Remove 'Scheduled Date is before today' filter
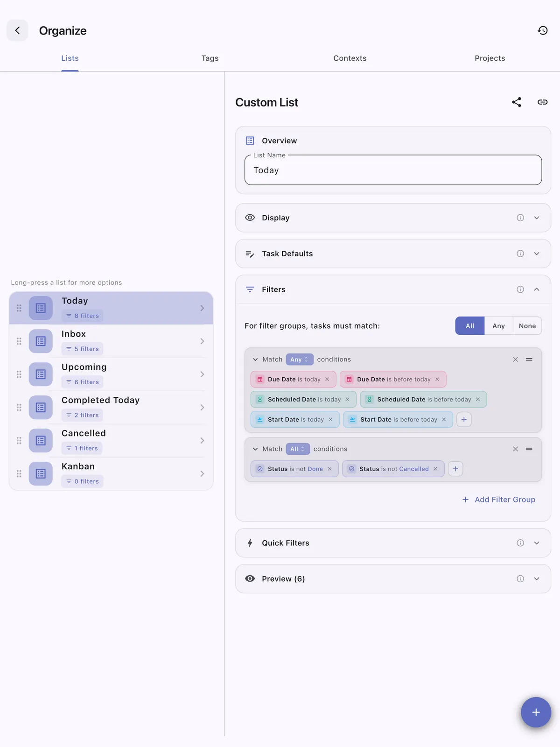 click(x=478, y=400)
